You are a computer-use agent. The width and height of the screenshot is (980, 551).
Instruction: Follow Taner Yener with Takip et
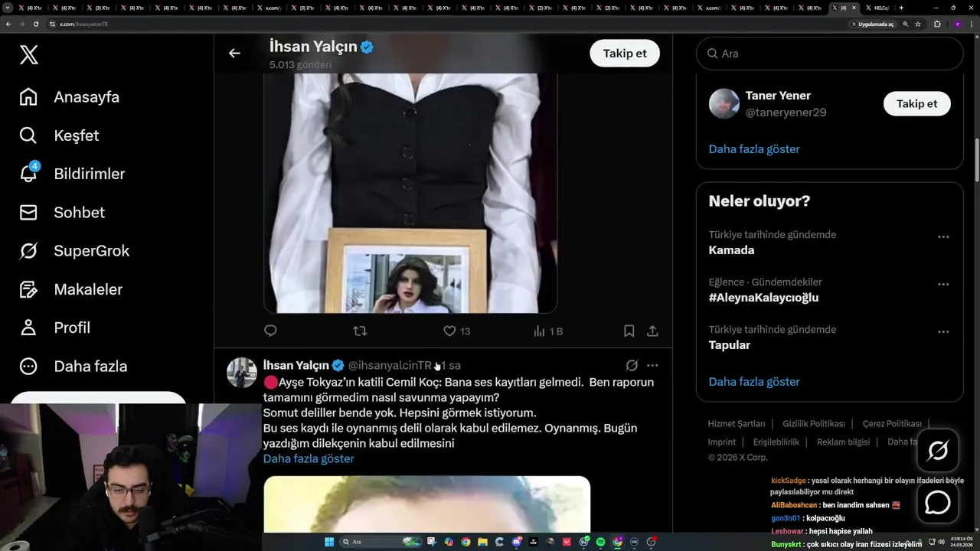click(x=916, y=103)
